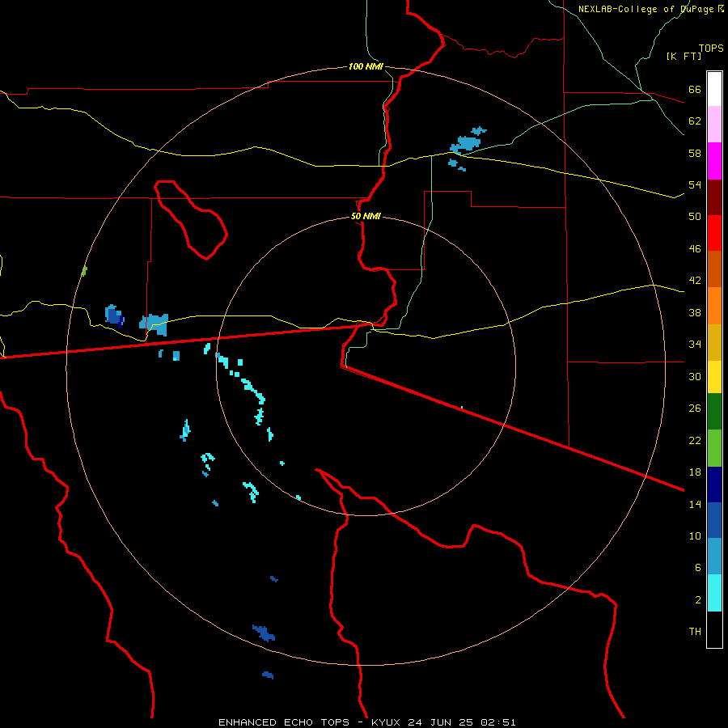Click the bright red legend swatch
The image size is (728, 728).
click(x=714, y=233)
